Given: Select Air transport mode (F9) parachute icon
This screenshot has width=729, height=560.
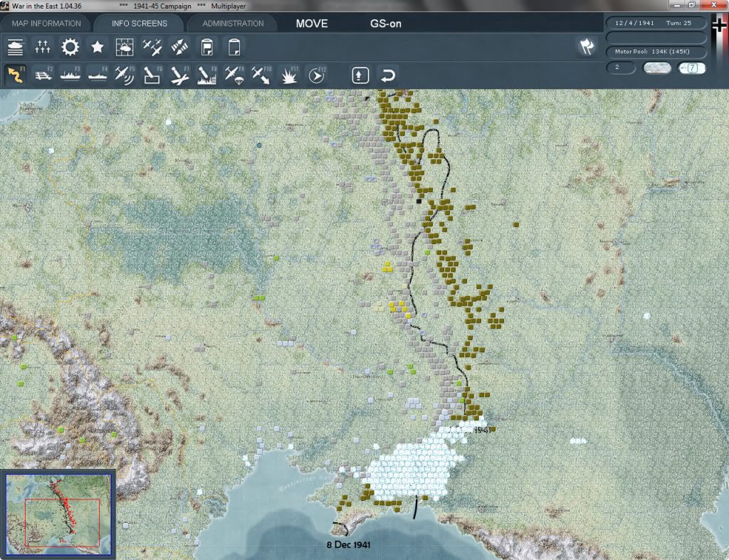Looking at the screenshot, I should [x=234, y=75].
